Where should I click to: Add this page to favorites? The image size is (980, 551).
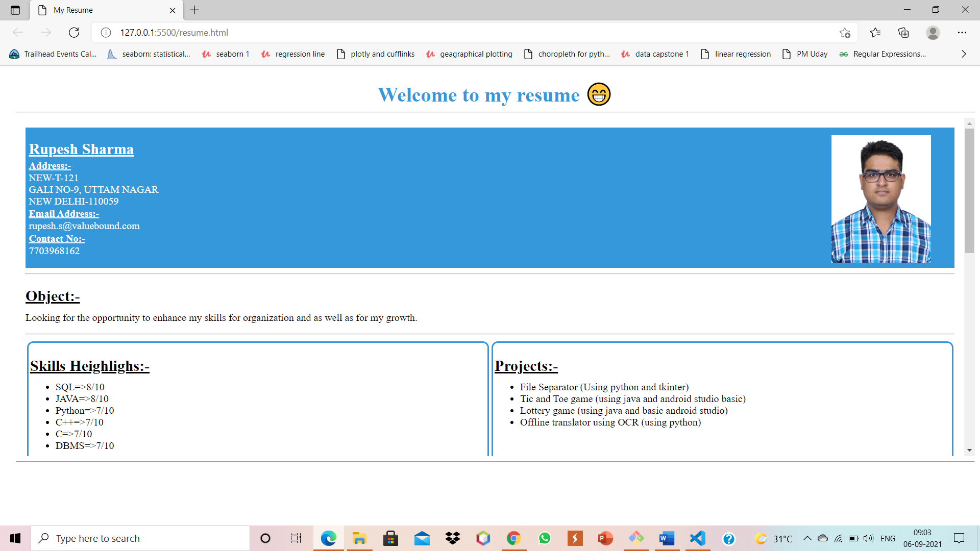845,33
